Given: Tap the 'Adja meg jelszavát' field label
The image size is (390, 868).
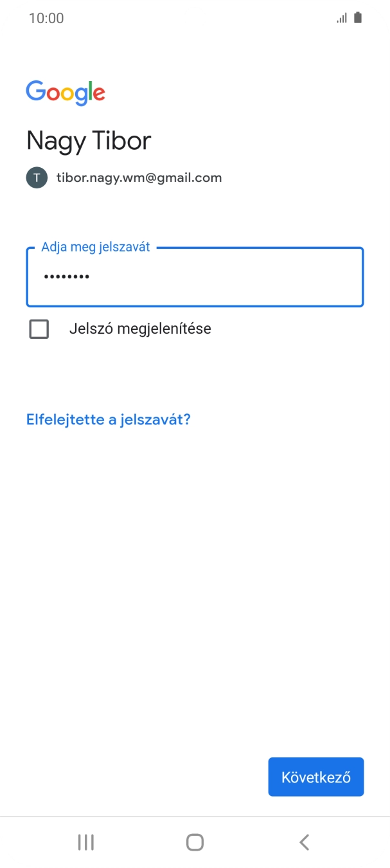Looking at the screenshot, I should coord(96,247).
